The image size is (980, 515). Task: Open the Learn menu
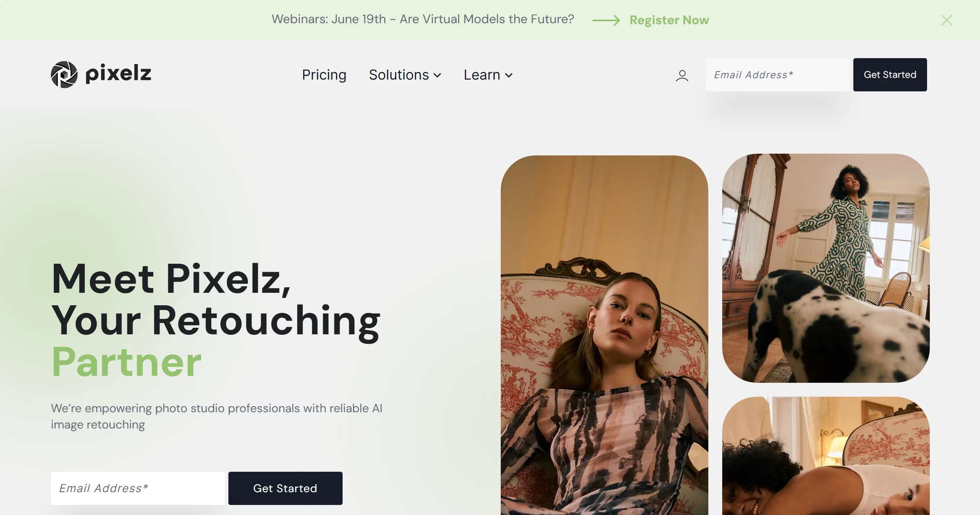[x=488, y=75]
